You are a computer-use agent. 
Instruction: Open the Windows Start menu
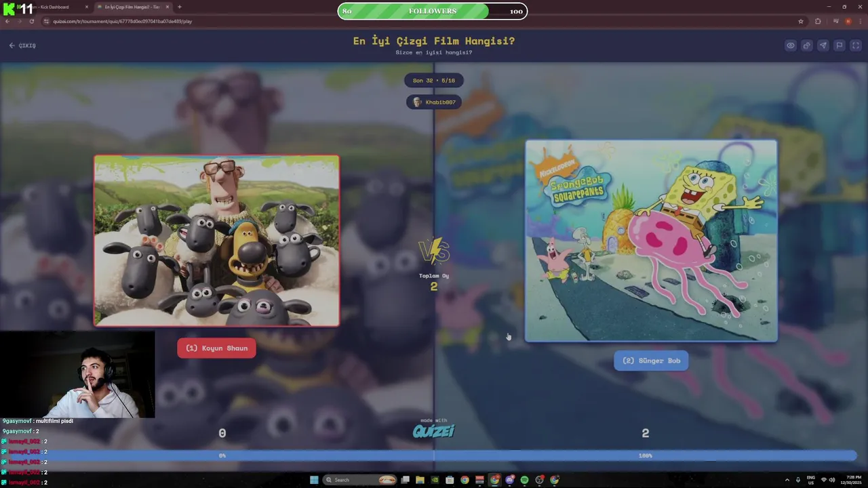314,480
